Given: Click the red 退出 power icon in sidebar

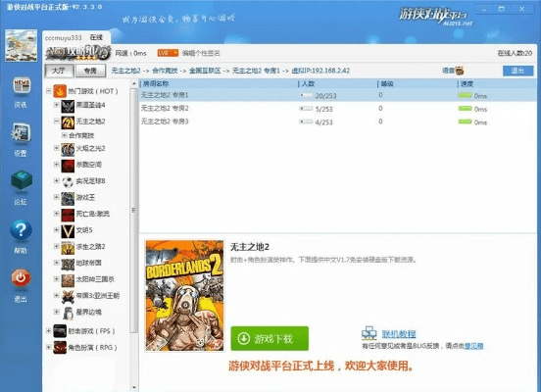Looking at the screenshot, I should tap(21, 278).
